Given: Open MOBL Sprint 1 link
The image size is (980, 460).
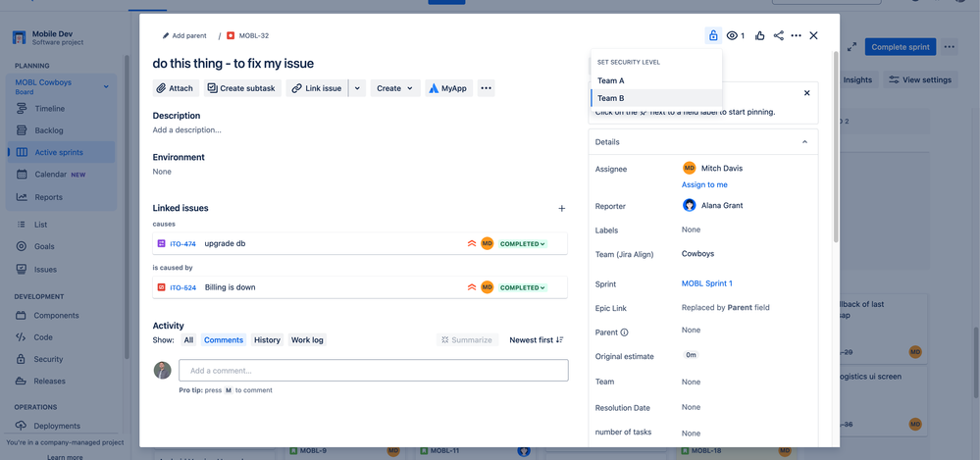Looking at the screenshot, I should click(707, 283).
